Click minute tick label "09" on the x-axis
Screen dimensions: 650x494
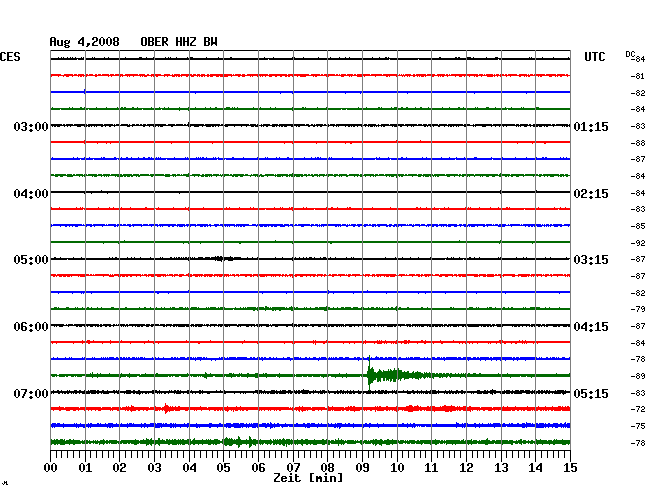pyautogui.click(x=362, y=468)
